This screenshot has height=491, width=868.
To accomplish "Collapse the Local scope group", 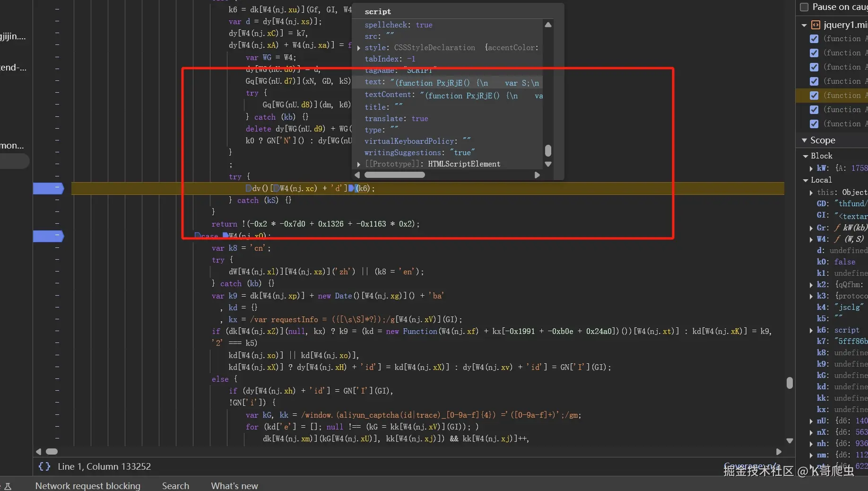I will tap(806, 180).
